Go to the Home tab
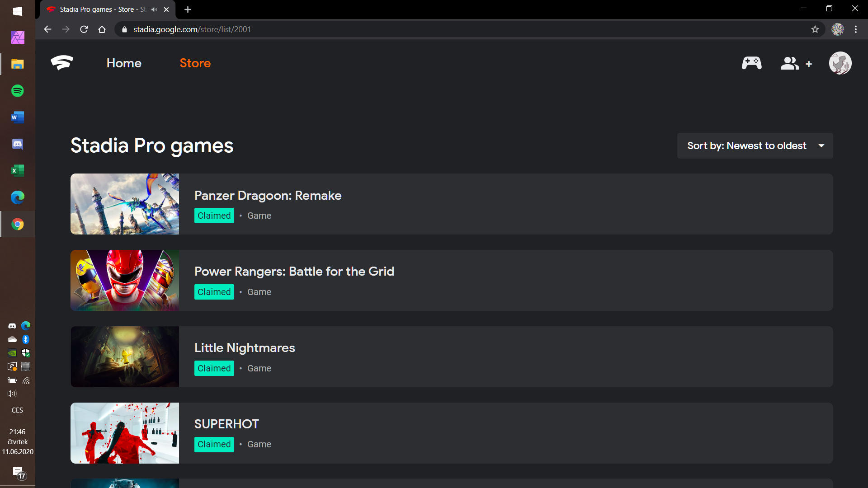The image size is (868, 488). point(124,63)
